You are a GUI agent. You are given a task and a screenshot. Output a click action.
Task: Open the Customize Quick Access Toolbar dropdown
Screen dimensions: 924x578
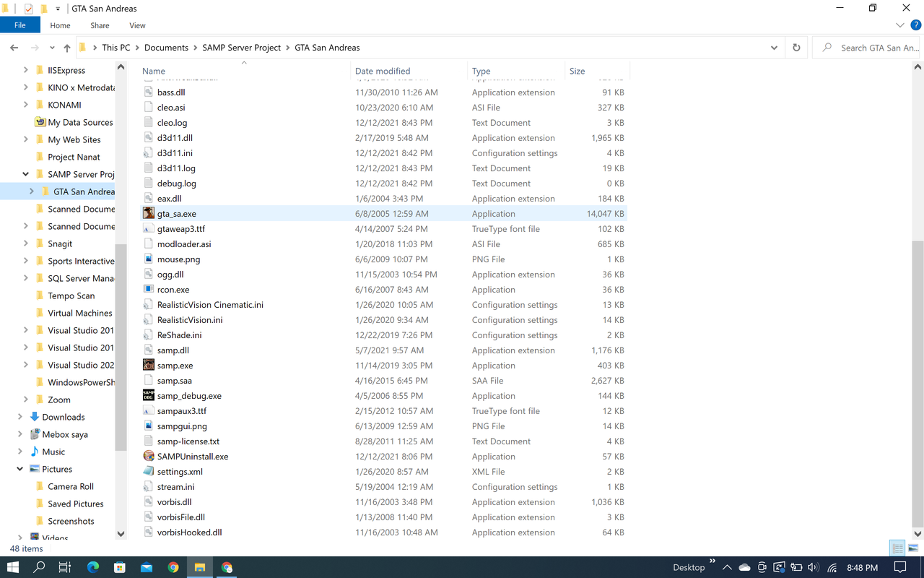(58, 9)
